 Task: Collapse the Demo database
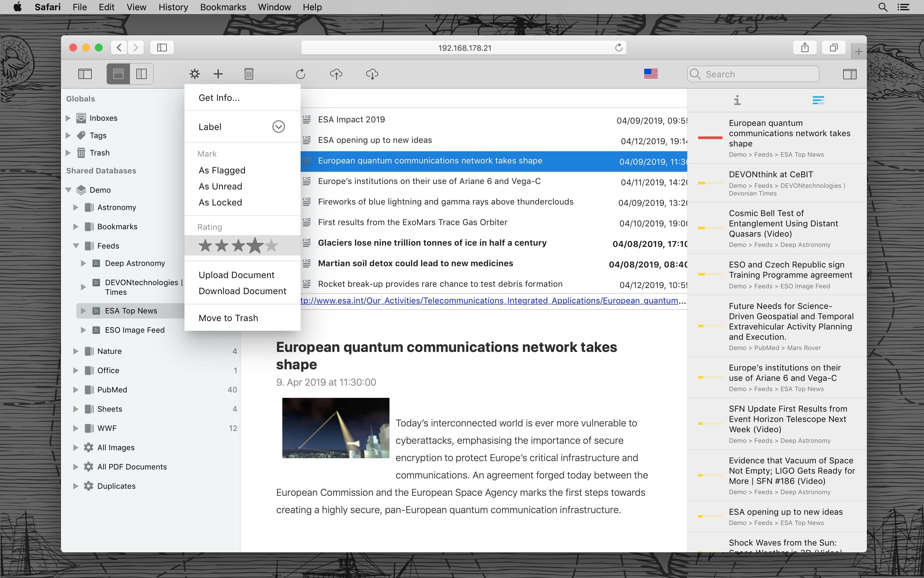(69, 190)
